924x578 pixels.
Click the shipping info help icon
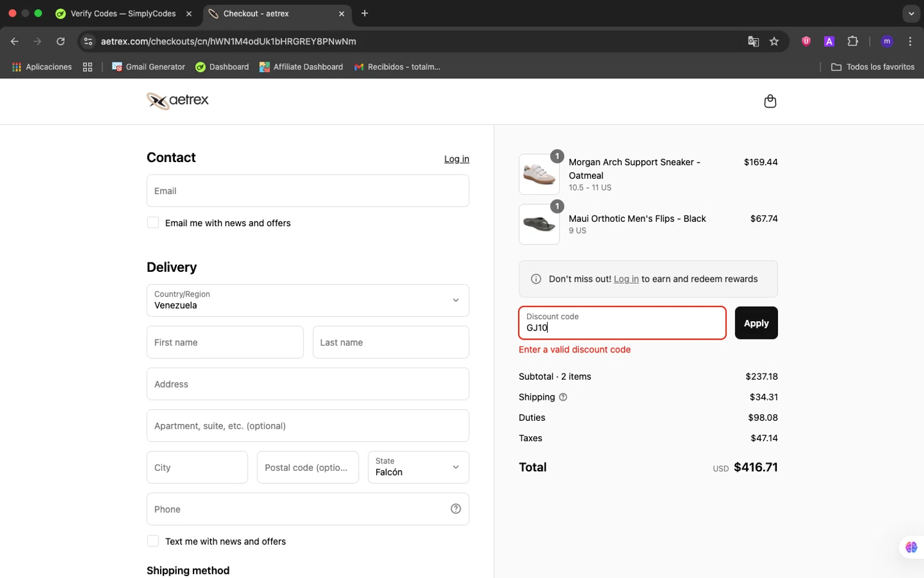pyautogui.click(x=562, y=397)
